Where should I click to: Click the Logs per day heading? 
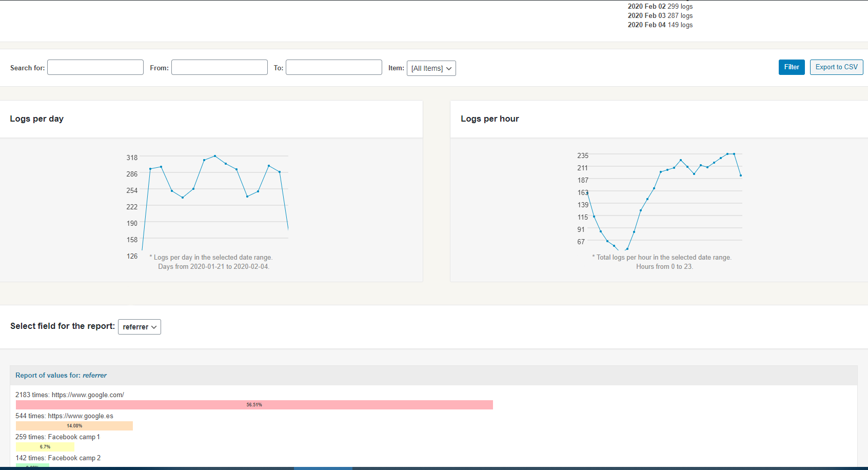(x=37, y=119)
